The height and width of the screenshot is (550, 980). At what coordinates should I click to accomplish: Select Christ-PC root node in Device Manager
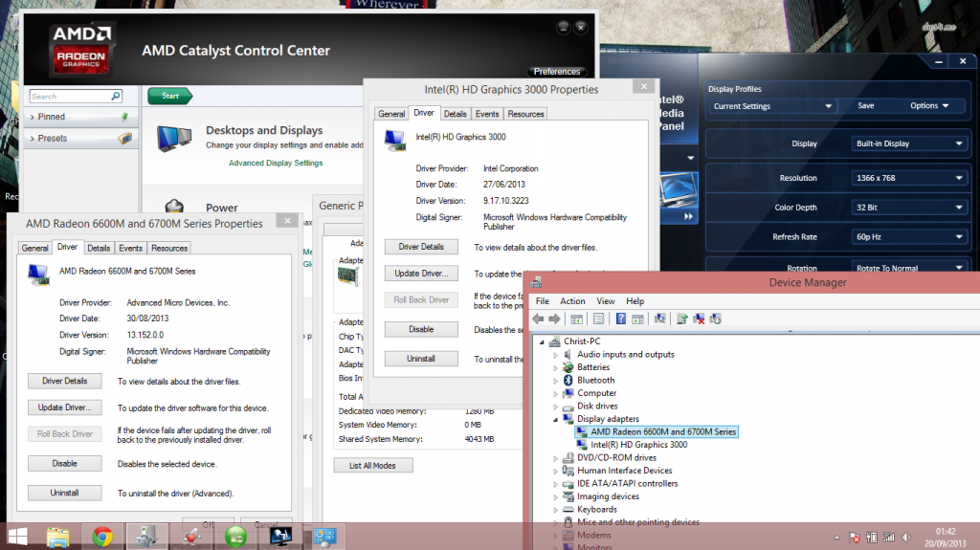point(582,341)
